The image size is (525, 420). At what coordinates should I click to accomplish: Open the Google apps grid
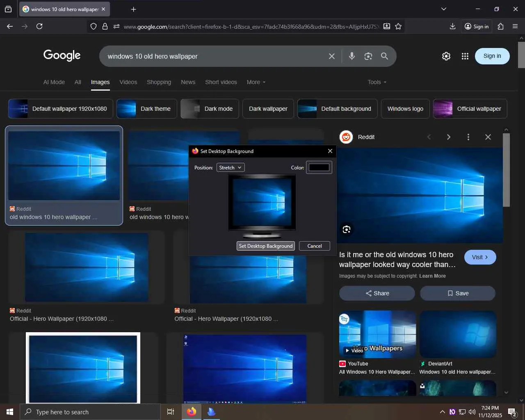[465, 56]
